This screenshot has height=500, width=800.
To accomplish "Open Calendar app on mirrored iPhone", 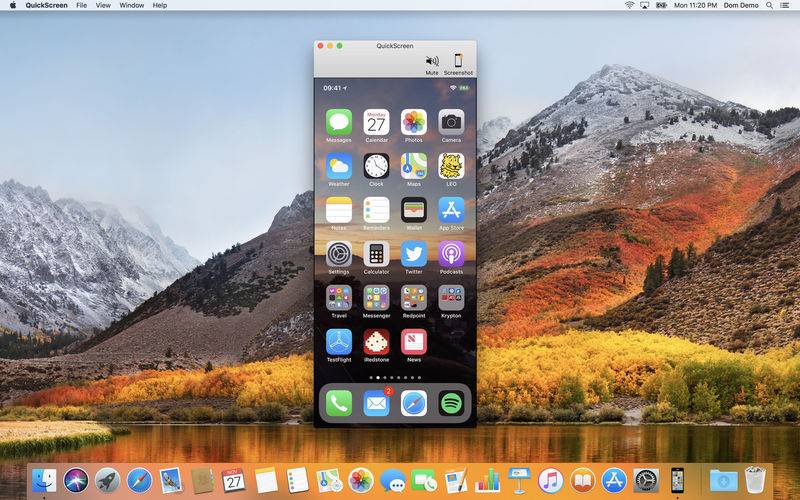I will tap(377, 122).
